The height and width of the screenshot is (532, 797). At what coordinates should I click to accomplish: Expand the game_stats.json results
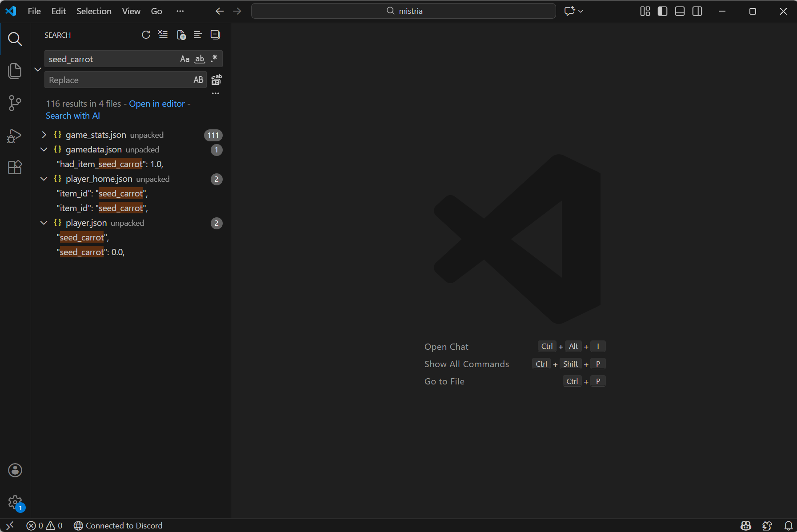click(x=44, y=135)
